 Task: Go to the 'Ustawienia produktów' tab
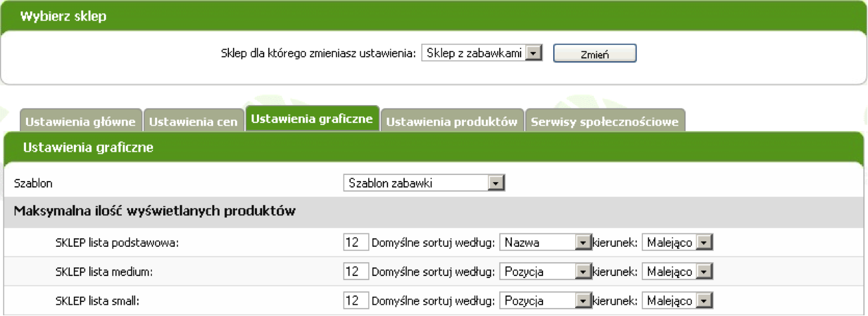point(451,122)
